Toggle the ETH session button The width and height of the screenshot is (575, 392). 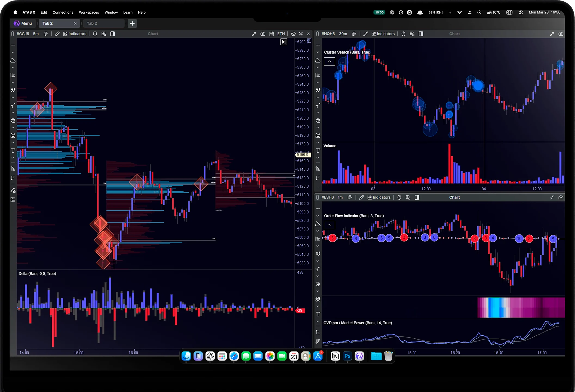[281, 34]
